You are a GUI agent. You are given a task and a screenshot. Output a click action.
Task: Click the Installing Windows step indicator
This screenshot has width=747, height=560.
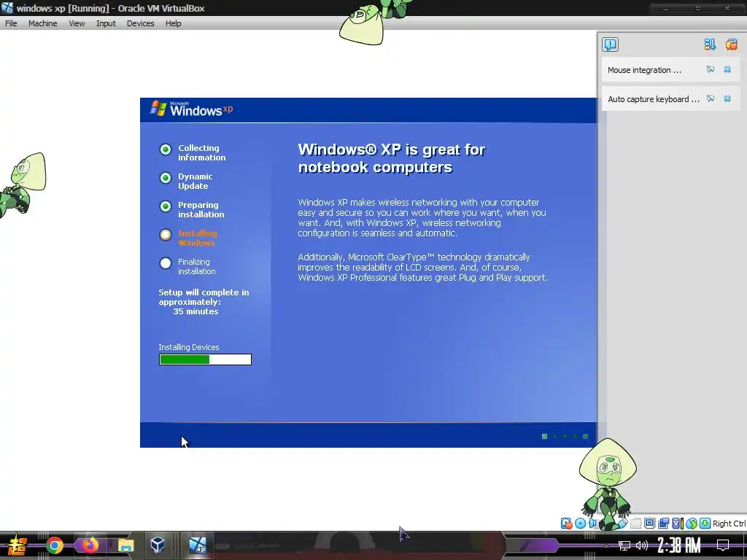point(166,235)
